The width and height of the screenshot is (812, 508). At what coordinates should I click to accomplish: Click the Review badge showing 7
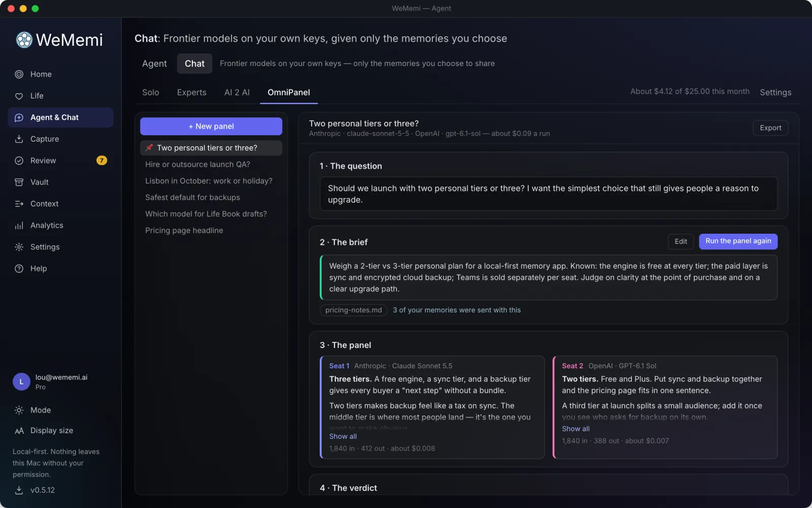(x=101, y=161)
